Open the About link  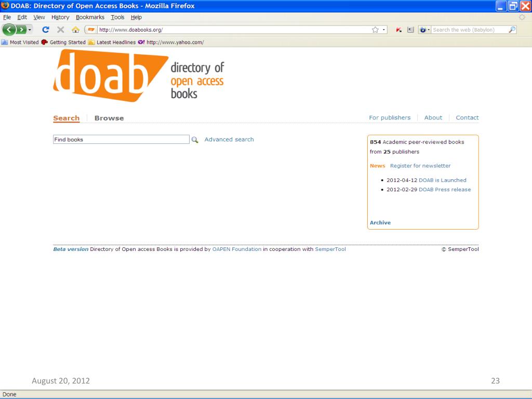pyautogui.click(x=433, y=118)
